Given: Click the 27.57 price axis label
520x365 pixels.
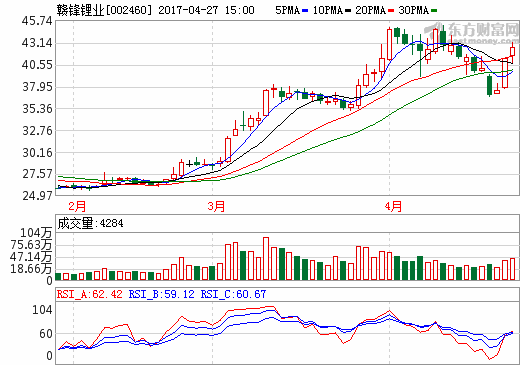Looking at the screenshot, I should [37, 174].
